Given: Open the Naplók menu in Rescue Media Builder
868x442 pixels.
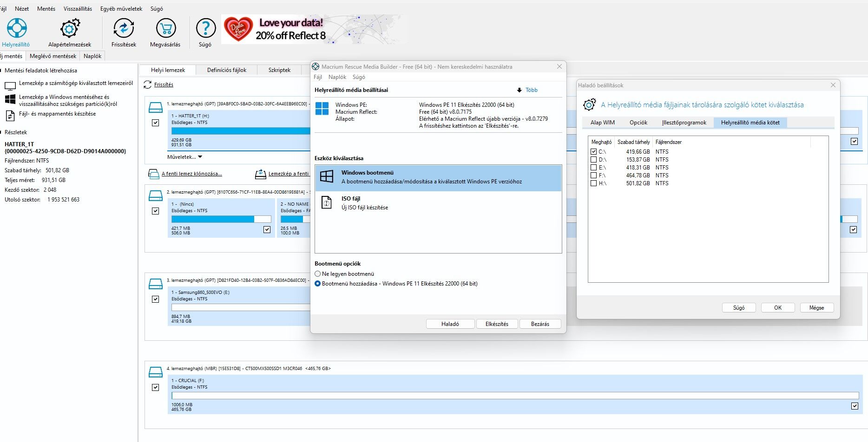Looking at the screenshot, I should (x=337, y=77).
